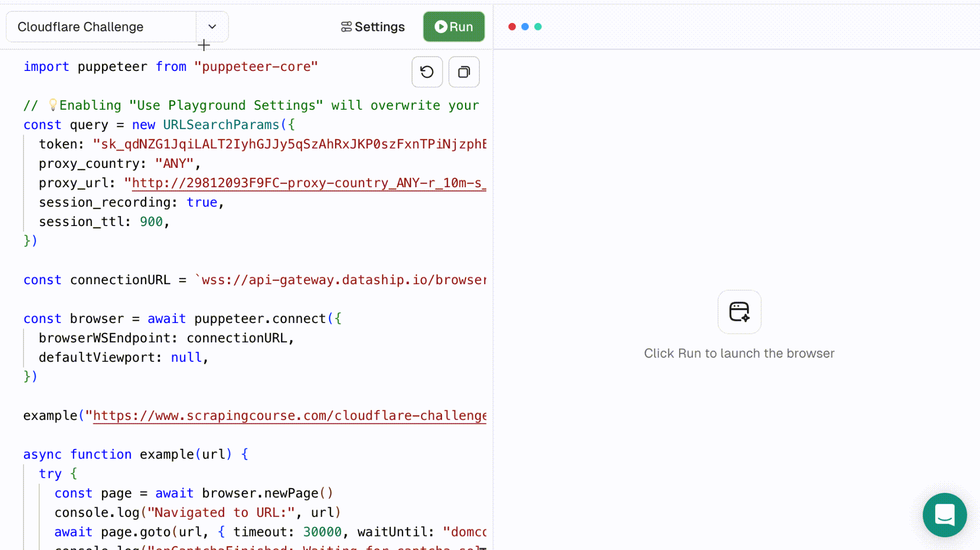Open the chat support widget
980x550 pixels.
(944, 514)
